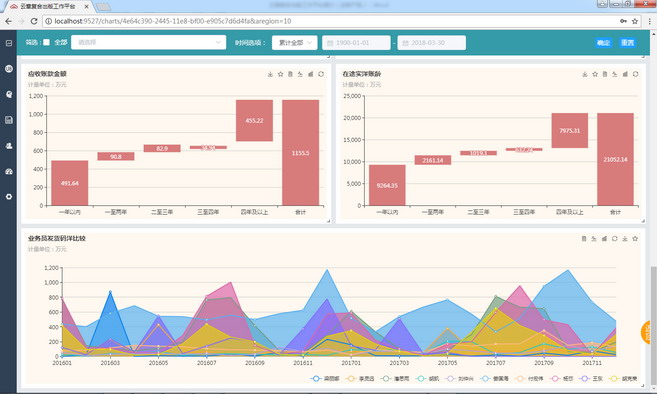Viewport: 657px width, 394px height.
Task: Click the blue 确定 confirm button
Action: [603, 43]
